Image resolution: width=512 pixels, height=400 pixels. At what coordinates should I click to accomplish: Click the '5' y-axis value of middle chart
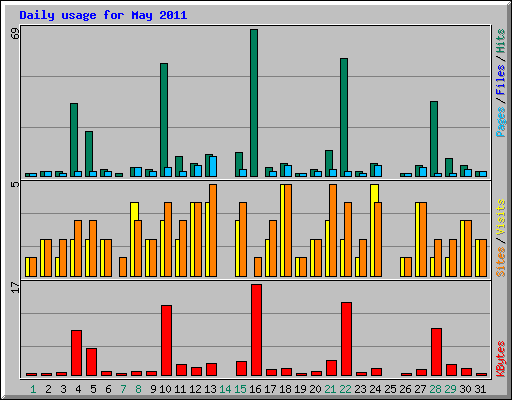pyautogui.click(x=15, y=184)
